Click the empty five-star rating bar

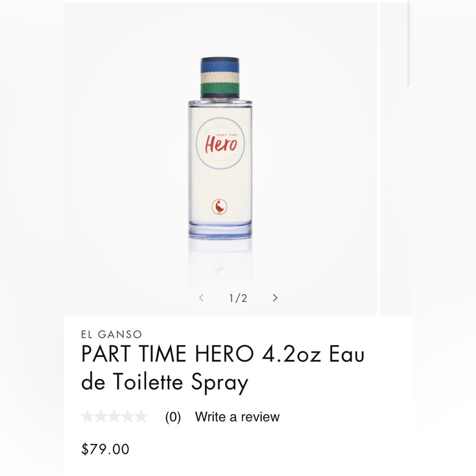(x=114, y=416)
